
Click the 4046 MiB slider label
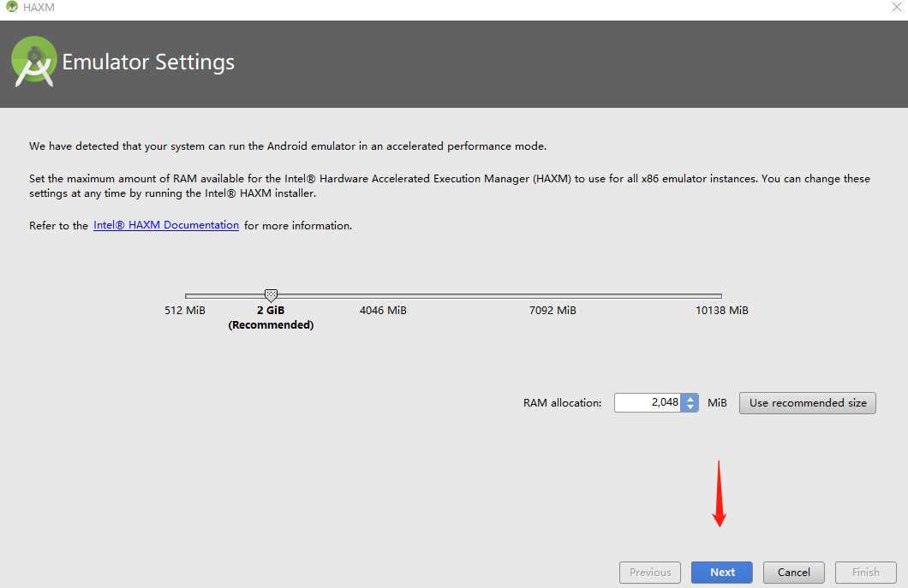tap(383, 310)
